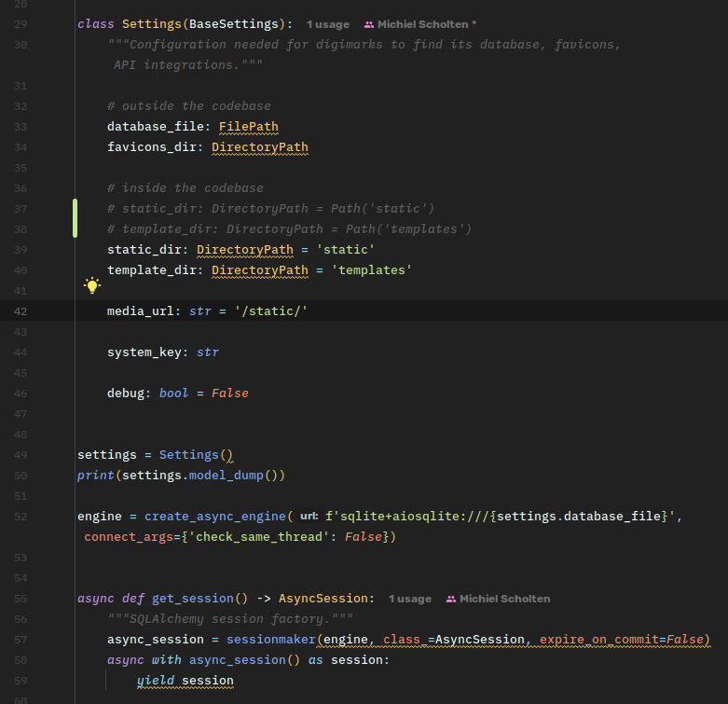The height and width of the screenshot is (704, 728).
Task: Click model_dump method in print statement
Action: [x=226, y=476]
